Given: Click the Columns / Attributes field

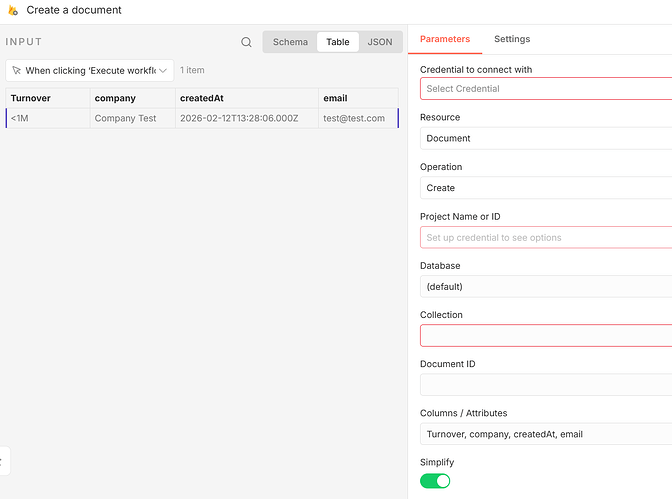Looking at the screenshot, I should 546,434.
